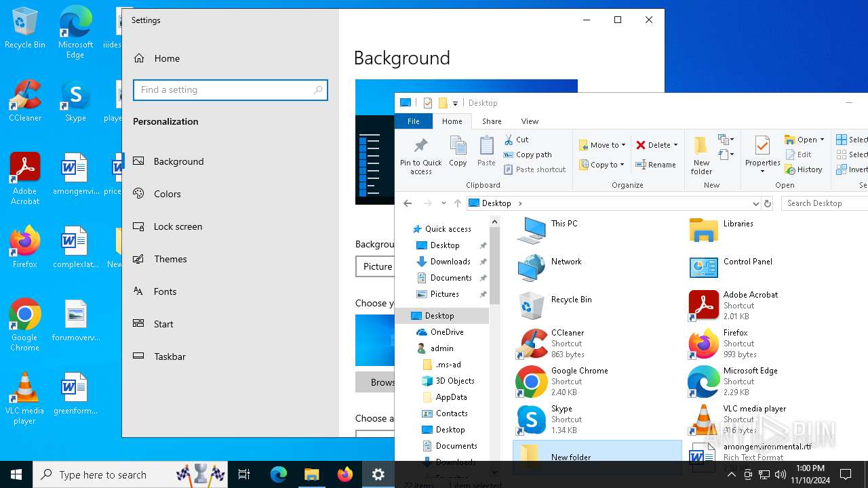This screenshot has width=868, height=488.
Task: Click the taskbar search box
Action: click(x=130, y=474)
